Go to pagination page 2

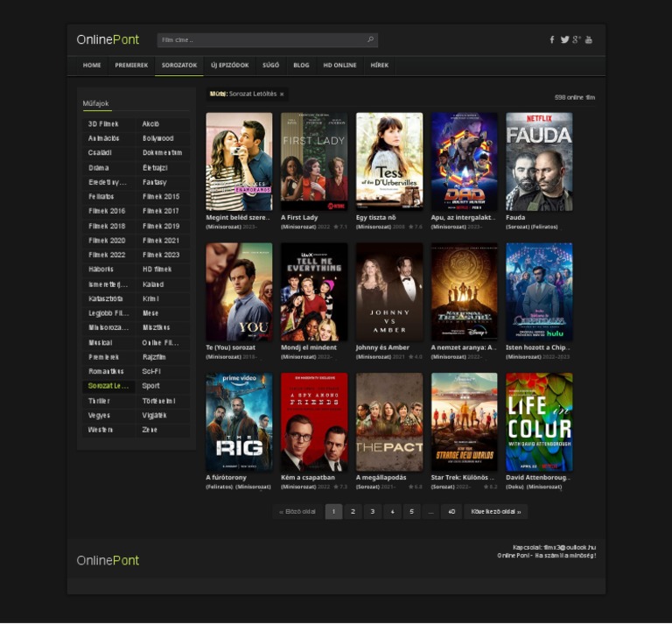pos(353,512)
